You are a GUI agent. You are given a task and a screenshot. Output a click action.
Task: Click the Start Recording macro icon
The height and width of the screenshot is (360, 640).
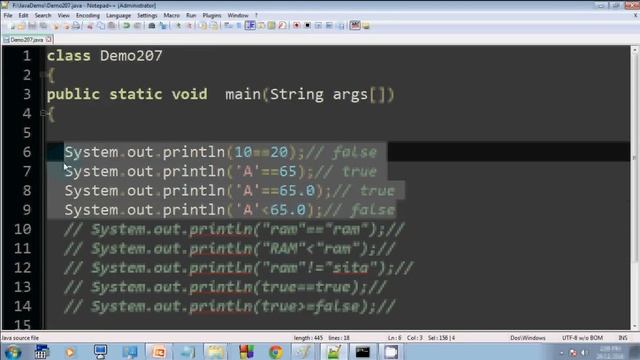click(x=296, y=26)
